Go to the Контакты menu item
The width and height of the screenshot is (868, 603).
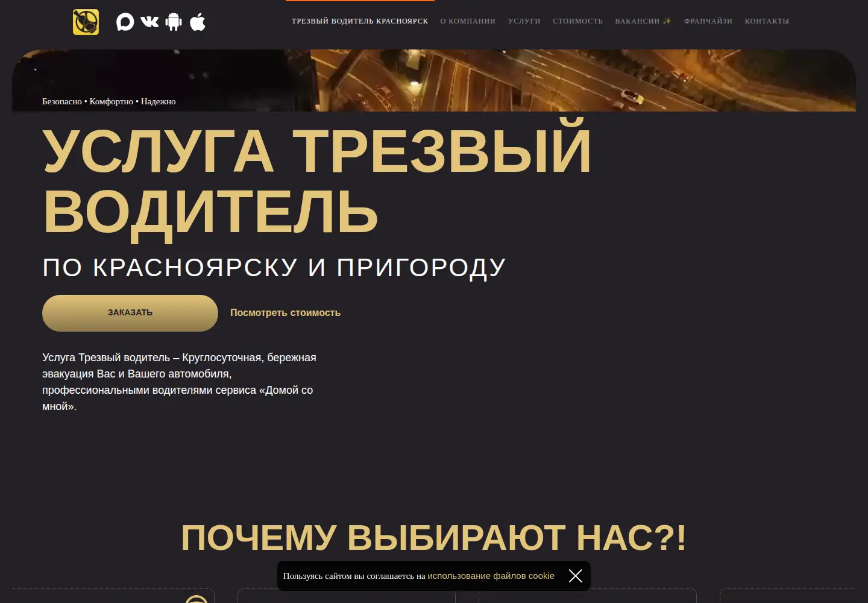[x=767, y=21]
